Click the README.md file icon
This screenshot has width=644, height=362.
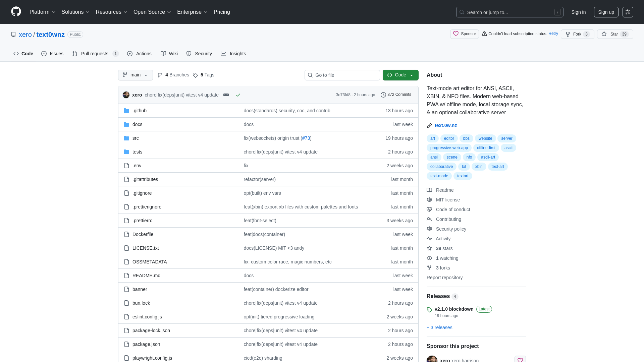[126, 275]
